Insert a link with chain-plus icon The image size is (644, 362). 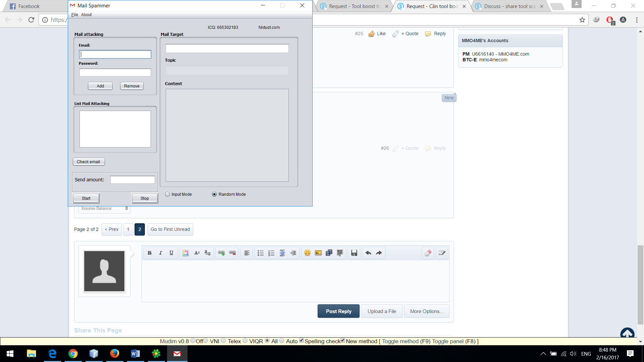coord(221,253)
